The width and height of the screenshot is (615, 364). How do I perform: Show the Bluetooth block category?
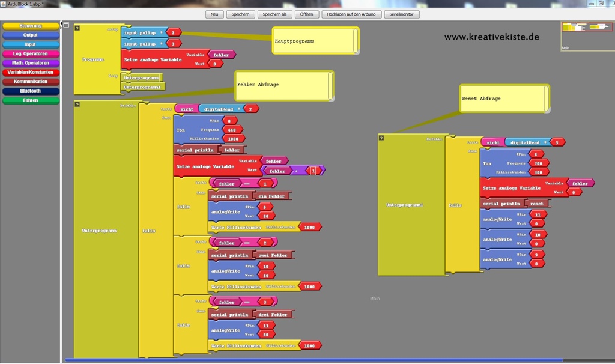tap(31, 91)
